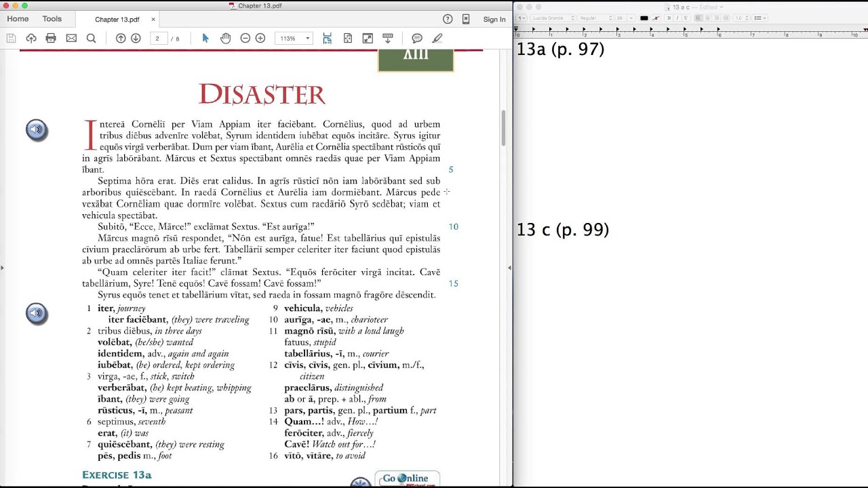Image resolution: width=868 pixels, height=488 pixels.
Task: Add a comment with speech bubble icon
Action: click(417, 39)
